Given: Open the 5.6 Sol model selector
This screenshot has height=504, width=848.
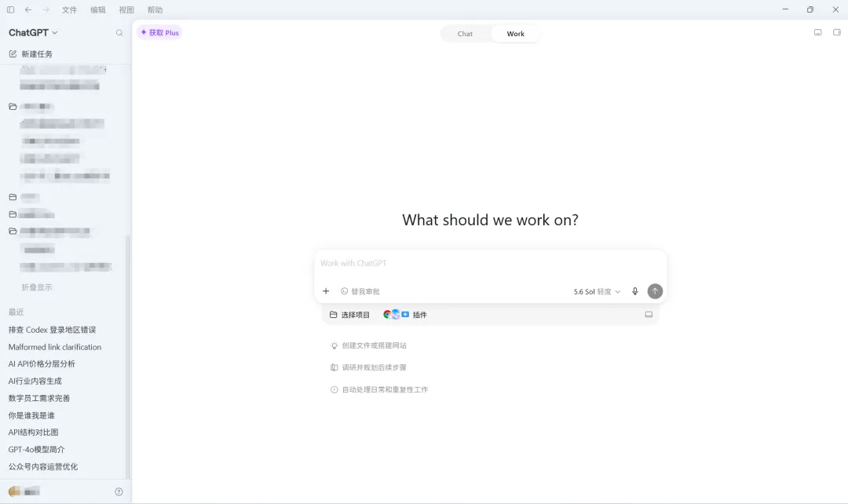Looking at the screenshot, I should click(x=597, y=291).
